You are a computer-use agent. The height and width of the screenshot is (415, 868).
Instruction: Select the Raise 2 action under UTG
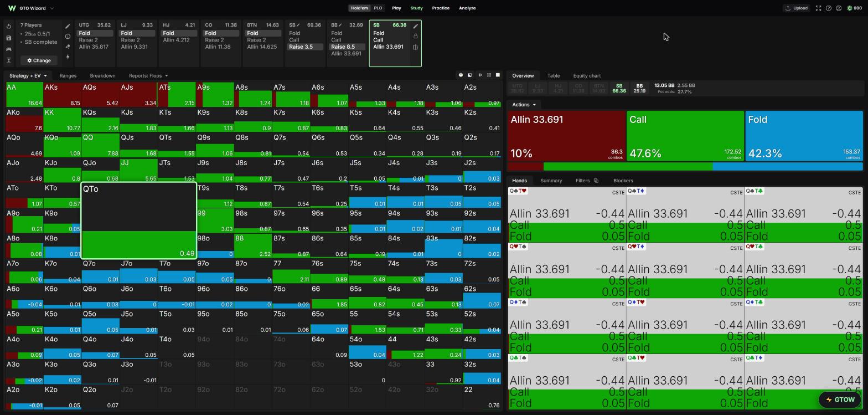coord(88,40)
